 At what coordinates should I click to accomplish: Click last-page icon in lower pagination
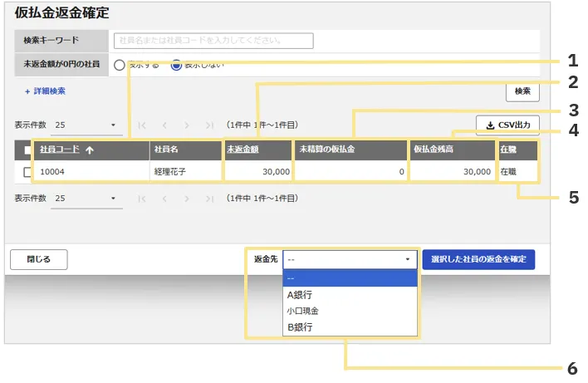[209, 199]
